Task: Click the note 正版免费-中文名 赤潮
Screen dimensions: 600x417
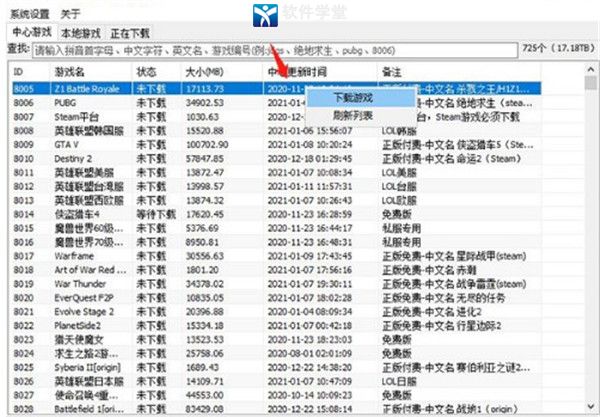Action: [429, 270]
